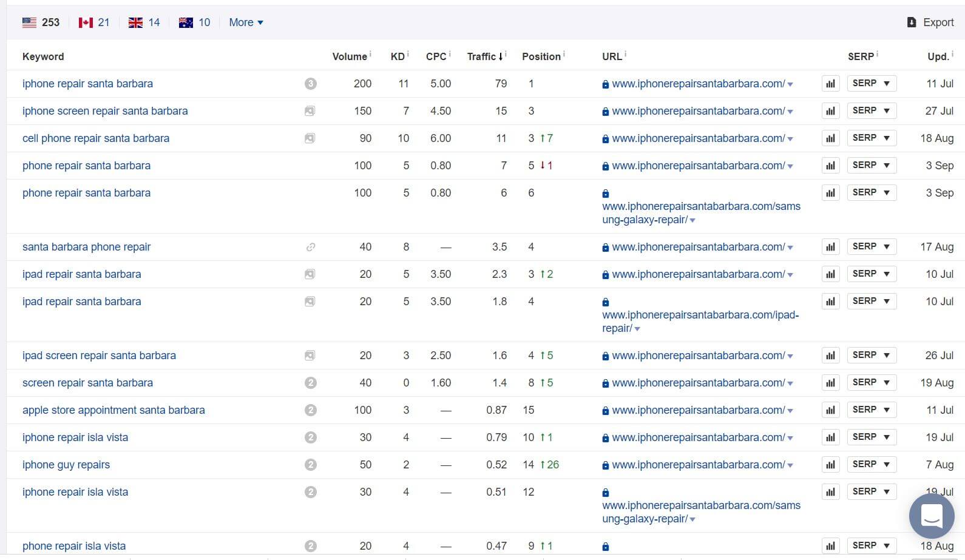Viewport: 965px width, 560px height.
Task: Open history chart for phone repair isla vista
Action: click(830, 546)
